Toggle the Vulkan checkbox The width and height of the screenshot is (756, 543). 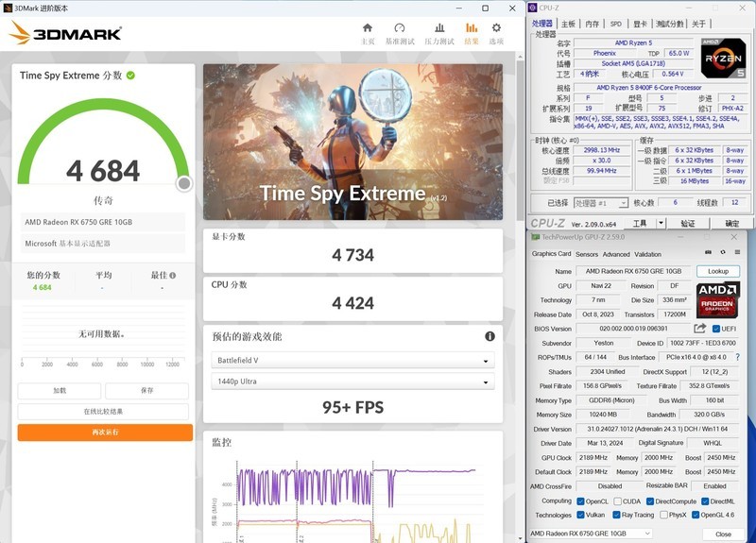580,515
